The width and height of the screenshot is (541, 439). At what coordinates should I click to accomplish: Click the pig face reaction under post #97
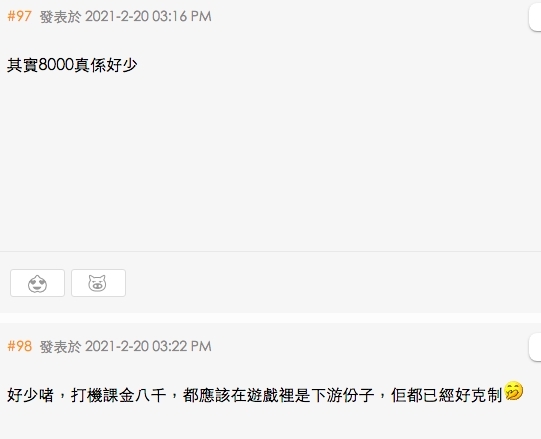98,283
